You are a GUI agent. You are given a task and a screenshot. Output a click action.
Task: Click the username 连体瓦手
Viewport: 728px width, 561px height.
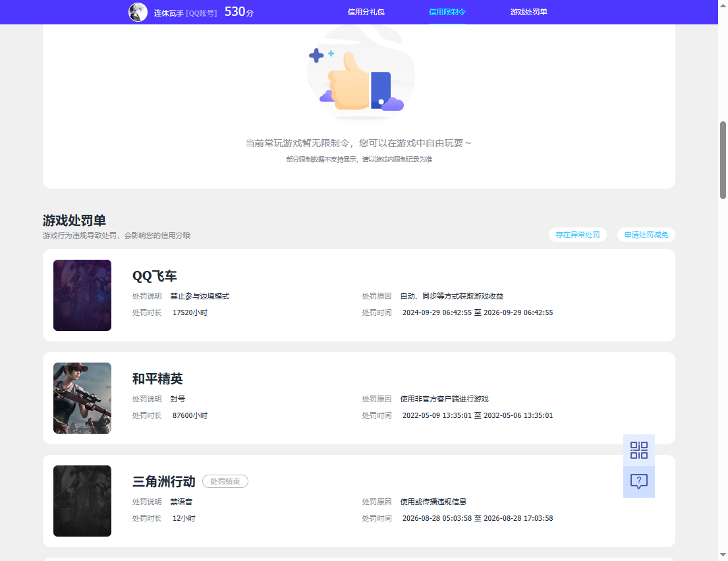[169, 13]
